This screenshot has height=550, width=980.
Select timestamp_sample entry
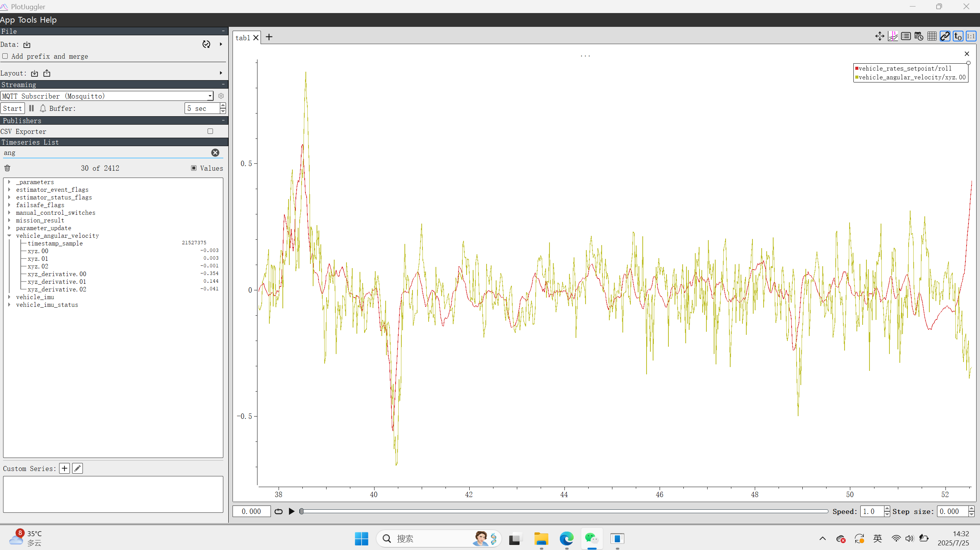(x=55, y=244)
